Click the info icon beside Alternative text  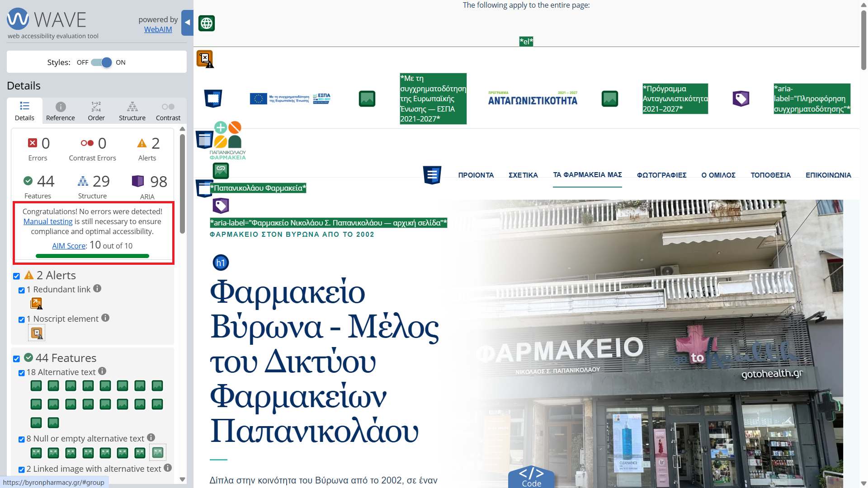pos(102,371)
